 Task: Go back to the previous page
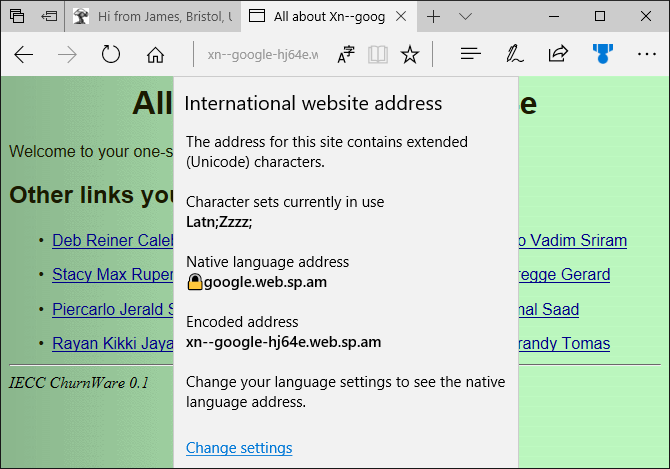[24, 55]
